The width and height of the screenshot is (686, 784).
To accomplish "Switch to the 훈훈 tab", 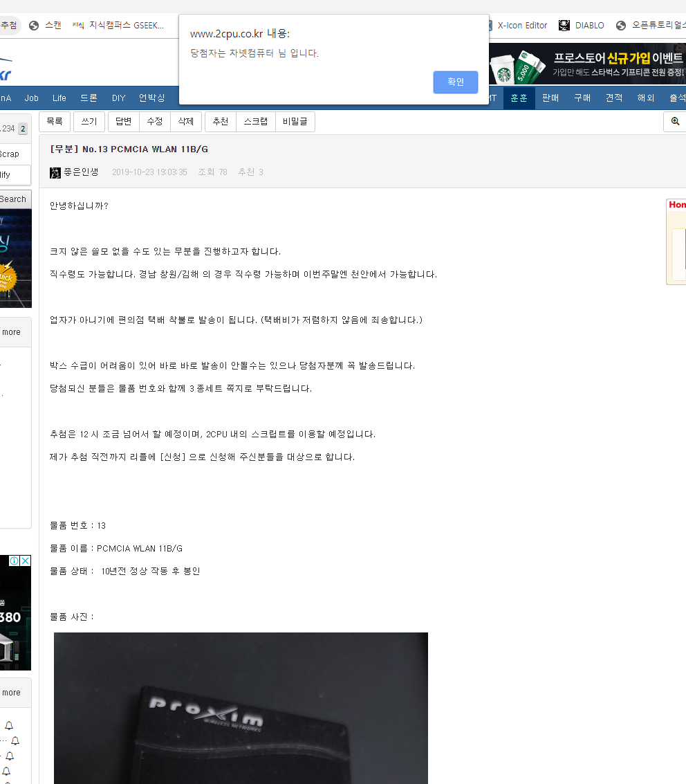I will pos(519,98).
